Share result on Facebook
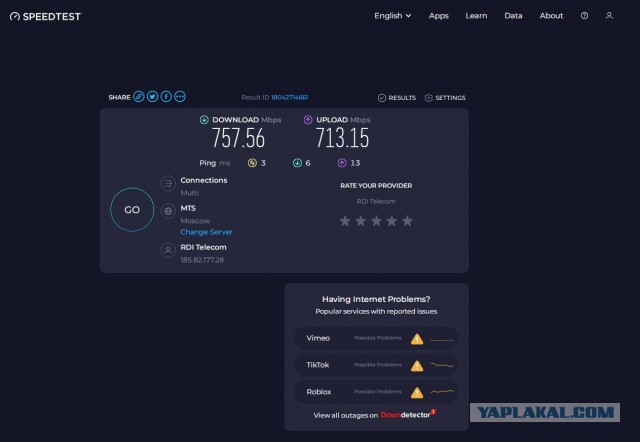The height and width of the screenshot is (442, 640). click(166, 97)
